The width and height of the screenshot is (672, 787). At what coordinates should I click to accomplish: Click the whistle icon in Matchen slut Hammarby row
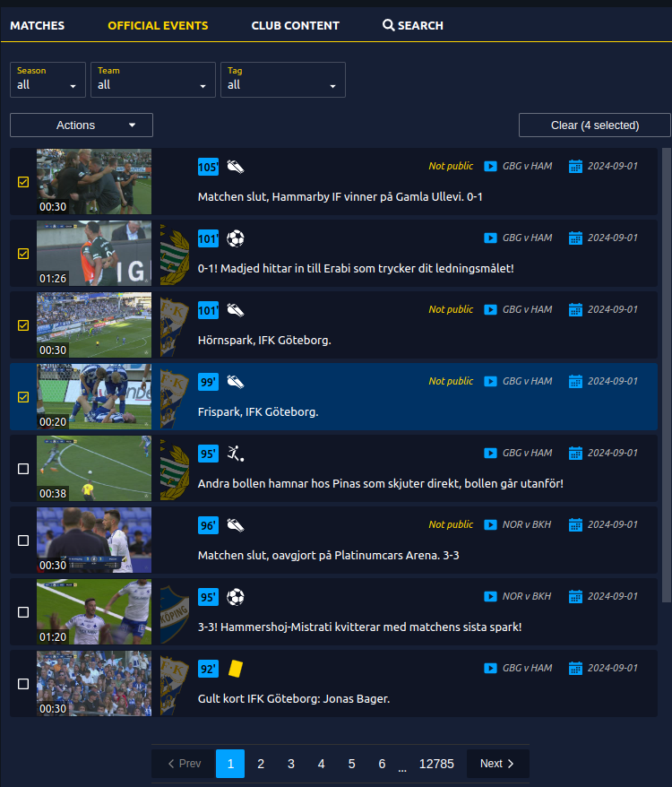click(x=236, y=167)
